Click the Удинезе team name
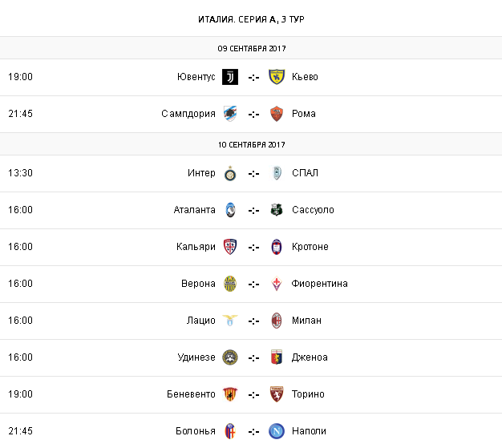The image size is (502, 448). pyautogui.click(x=196, y=357)
